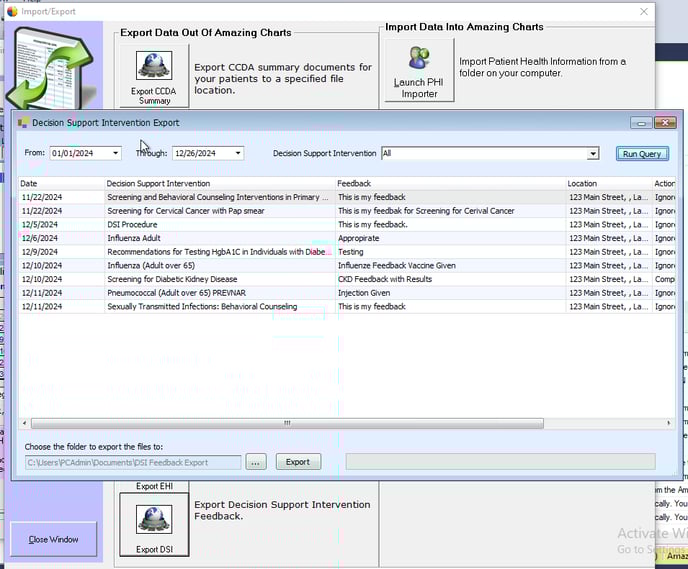Image resolution: width=688 pixels, height=569 pixels.
Task: Click the Location column header
Action: coord(606,184)
